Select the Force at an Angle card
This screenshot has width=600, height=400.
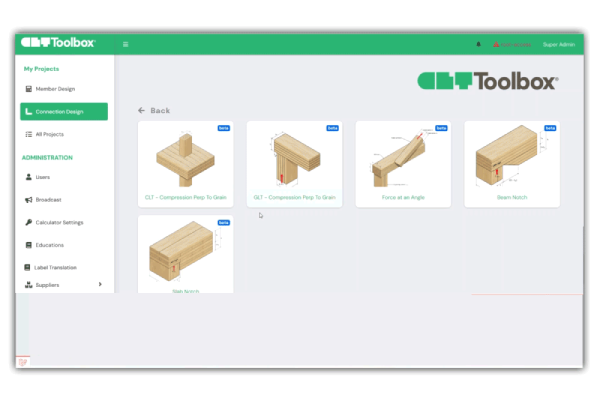point(403,163)
